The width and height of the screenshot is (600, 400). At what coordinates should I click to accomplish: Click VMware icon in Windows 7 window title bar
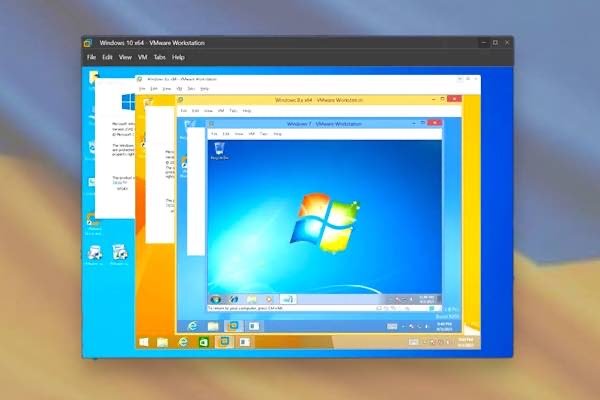point(211,124)
